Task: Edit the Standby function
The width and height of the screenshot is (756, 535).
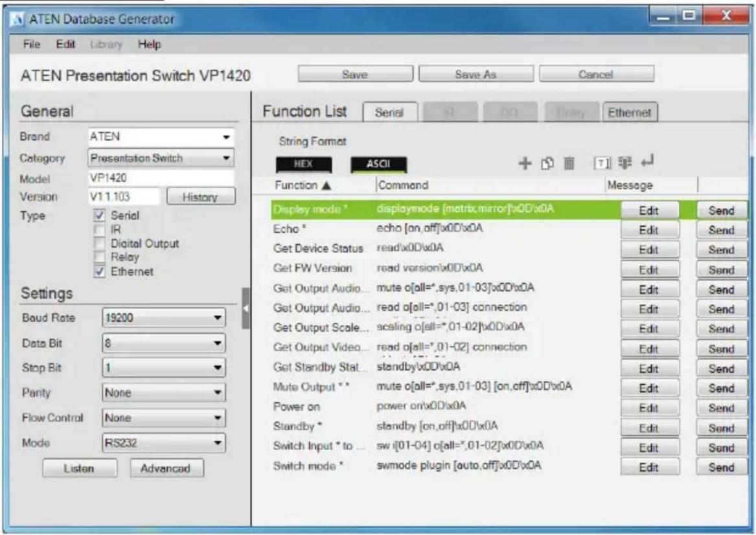Action: [x=650, y=428]
